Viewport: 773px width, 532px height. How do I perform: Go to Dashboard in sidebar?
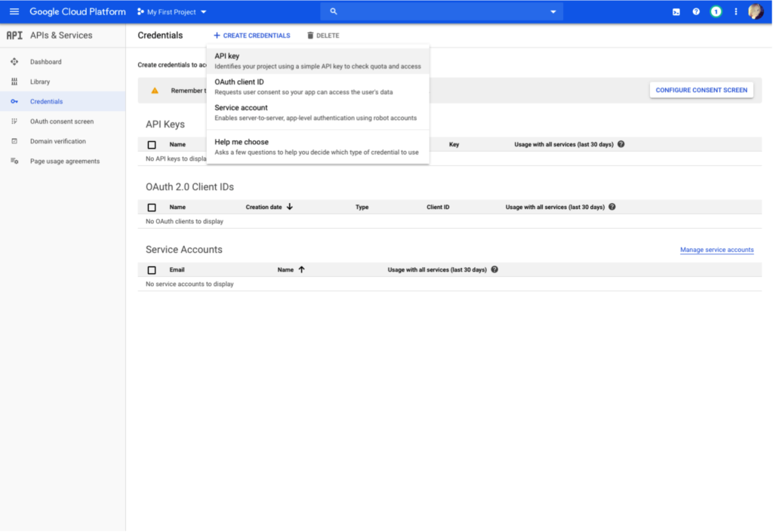(63, 62)
